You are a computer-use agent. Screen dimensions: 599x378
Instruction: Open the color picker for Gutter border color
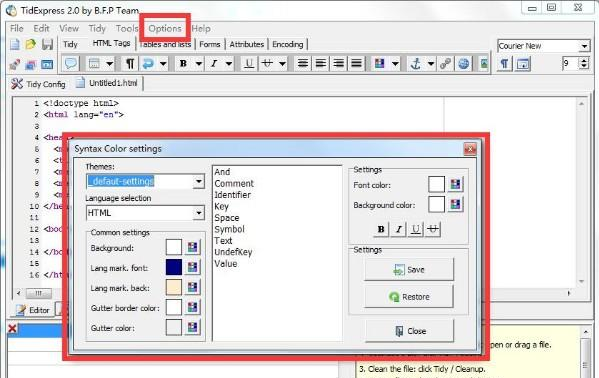coord(193,307)
